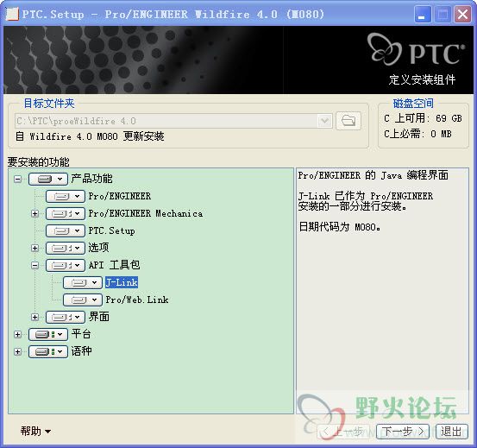Open install-state dropdown for API 工具包
477x448 pixels.
[66, 265]
